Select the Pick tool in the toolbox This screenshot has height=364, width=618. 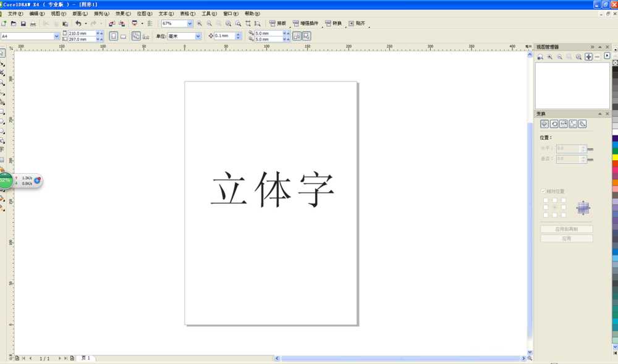(x=4, y=53)
